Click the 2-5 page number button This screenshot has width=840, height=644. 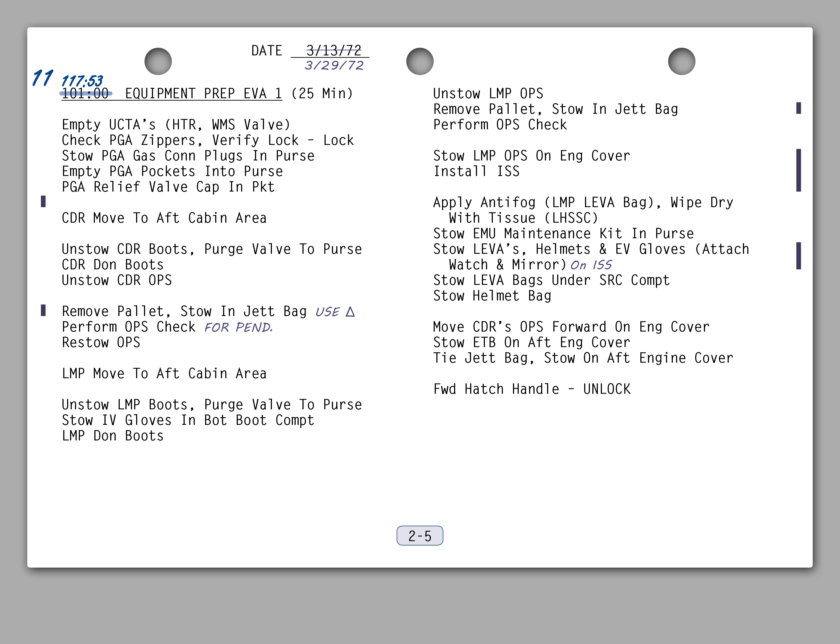pos(419,535)
